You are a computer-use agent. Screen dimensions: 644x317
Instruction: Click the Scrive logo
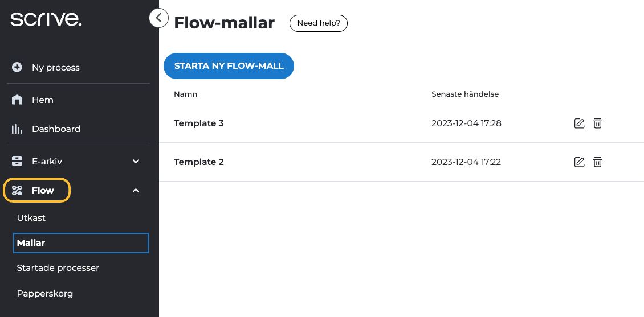pyautogui.click(x=46, y=19)
